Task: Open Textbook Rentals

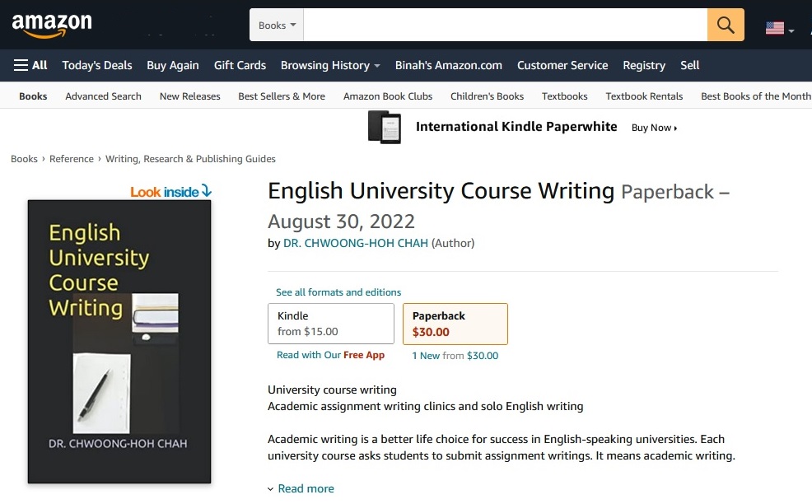Action: pos(644,96)
